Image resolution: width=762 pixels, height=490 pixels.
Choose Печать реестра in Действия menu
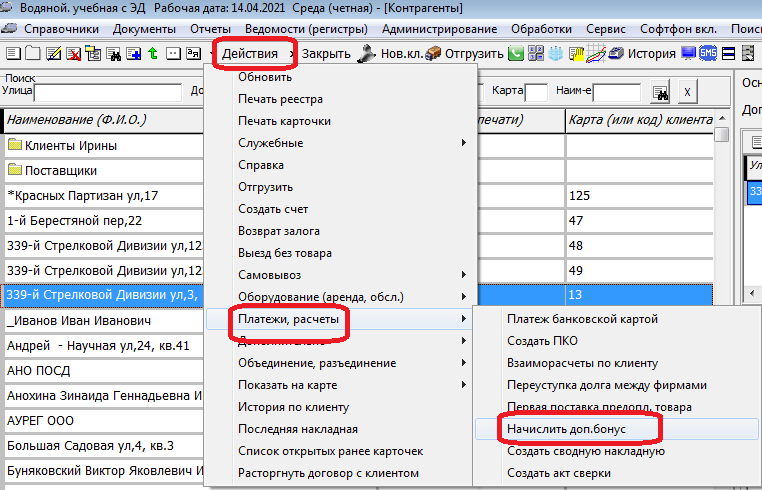[280, 99]
